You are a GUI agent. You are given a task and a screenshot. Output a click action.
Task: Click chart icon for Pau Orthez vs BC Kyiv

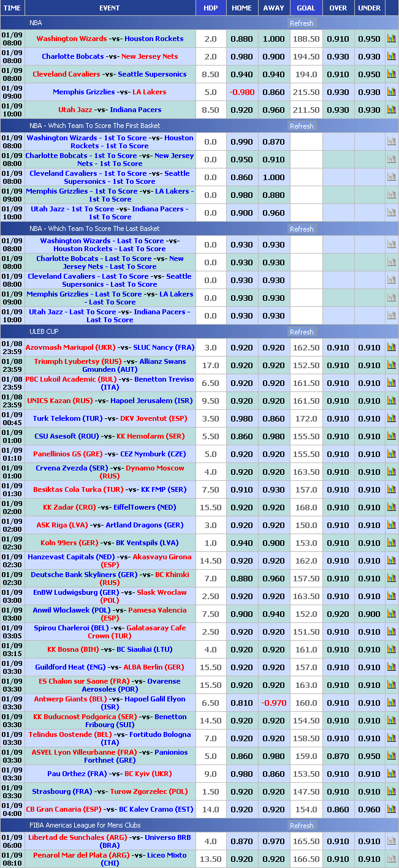pyautogui.click(x=391, y=774)
